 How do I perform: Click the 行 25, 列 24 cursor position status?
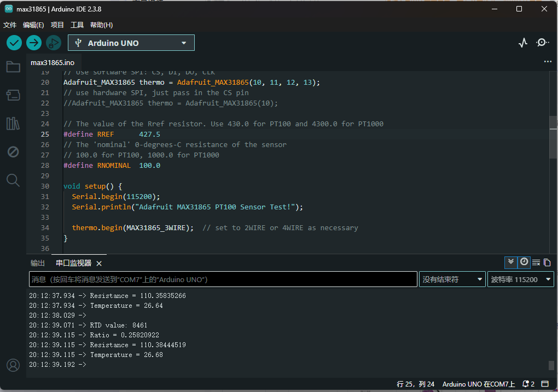(x=415, y=384)
